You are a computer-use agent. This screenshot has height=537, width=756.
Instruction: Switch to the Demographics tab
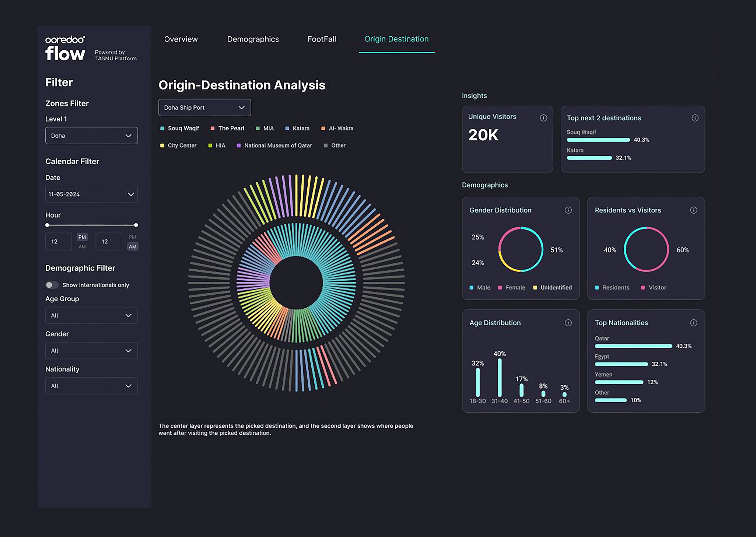click(x=253, y=39)
